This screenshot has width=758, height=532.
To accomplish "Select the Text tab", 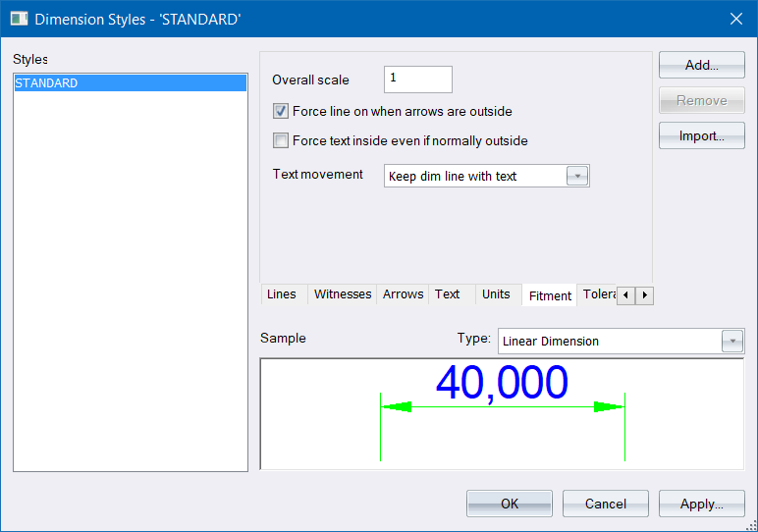I will tap(448, 294).
